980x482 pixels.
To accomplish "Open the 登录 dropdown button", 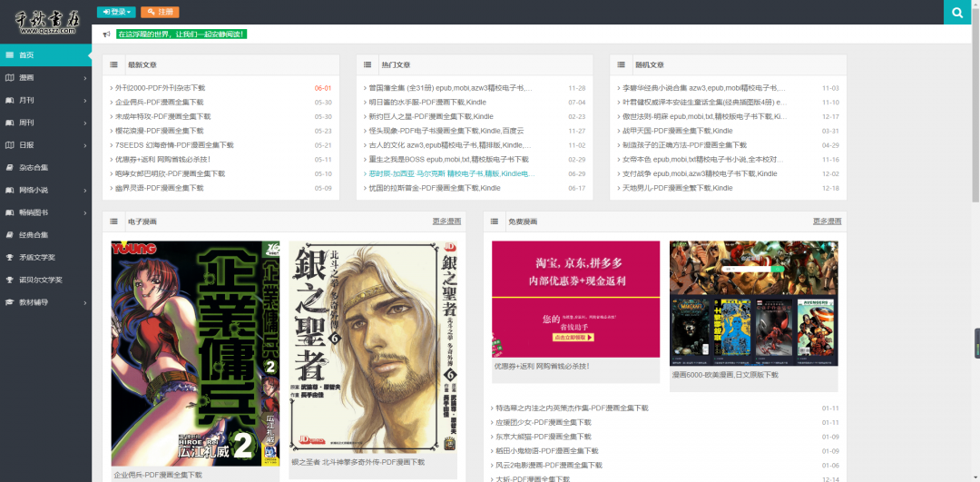I will 116,12.
